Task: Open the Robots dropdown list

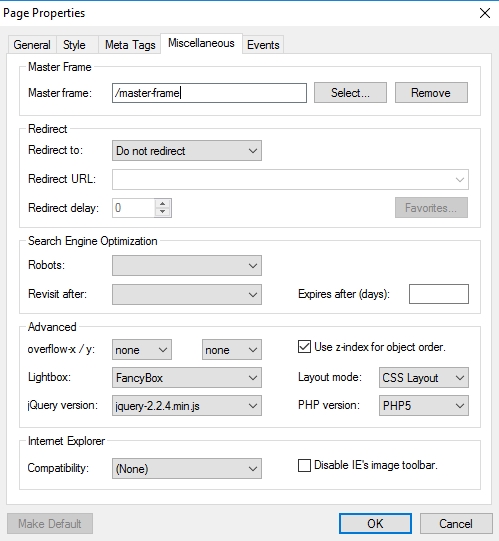Action: click(187, 265)
